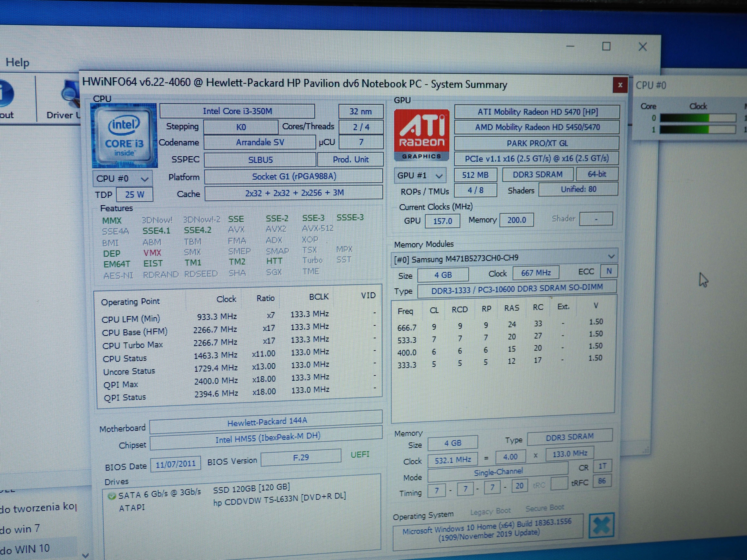Click the PARK PRO/XT GL field
The image size is (747, 560).
pos(537,143)
